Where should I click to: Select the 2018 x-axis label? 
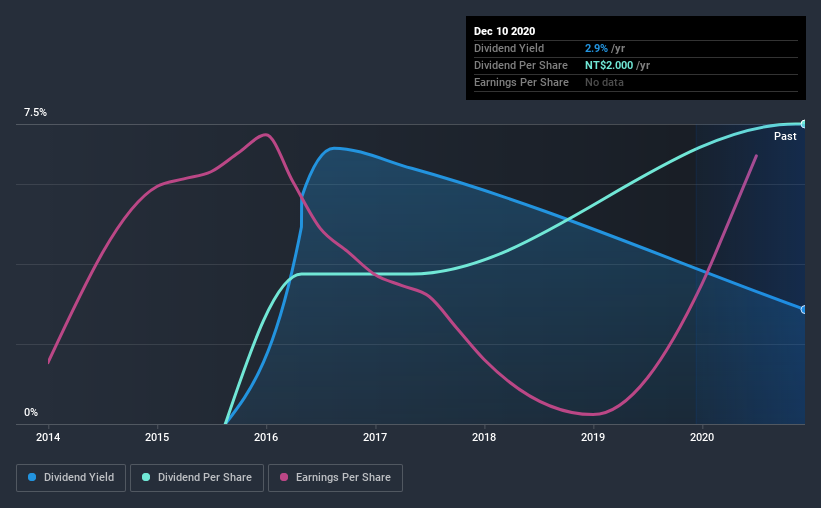[x=484, y=437]
